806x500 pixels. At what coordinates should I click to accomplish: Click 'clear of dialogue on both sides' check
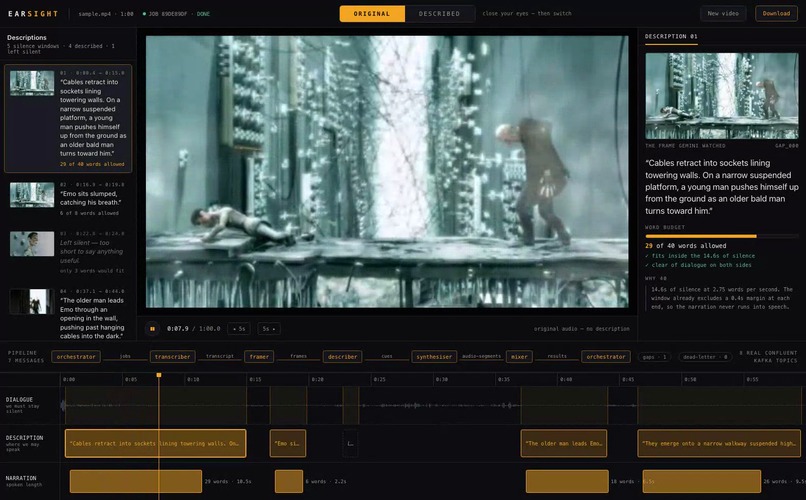(698, 265)
